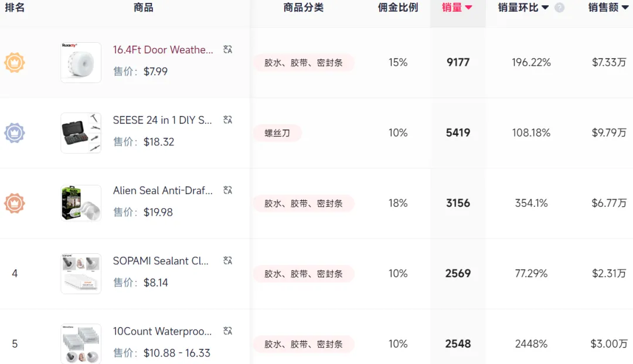Click the Alien Seal product thumbnail

click(81, 203)
